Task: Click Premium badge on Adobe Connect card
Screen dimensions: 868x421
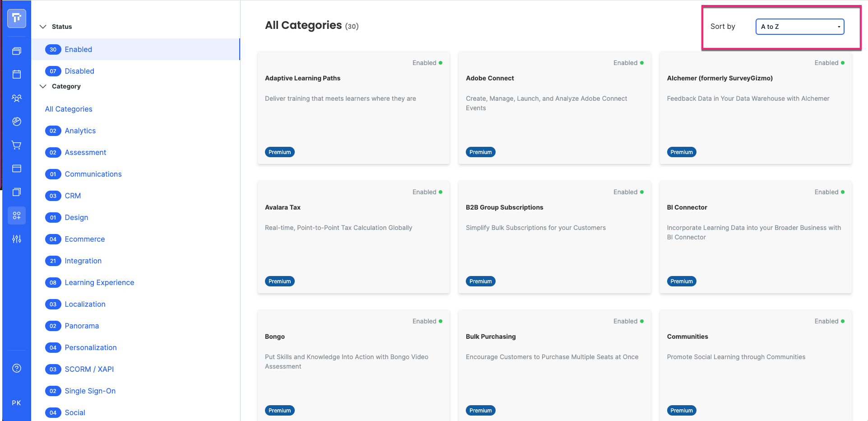Action: [x=481, y=152]
